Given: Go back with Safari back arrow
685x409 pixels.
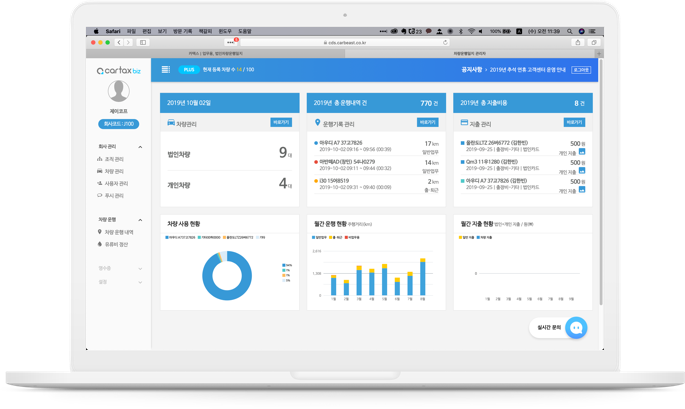Looking at the screenshot, I should tap(119, 42).
